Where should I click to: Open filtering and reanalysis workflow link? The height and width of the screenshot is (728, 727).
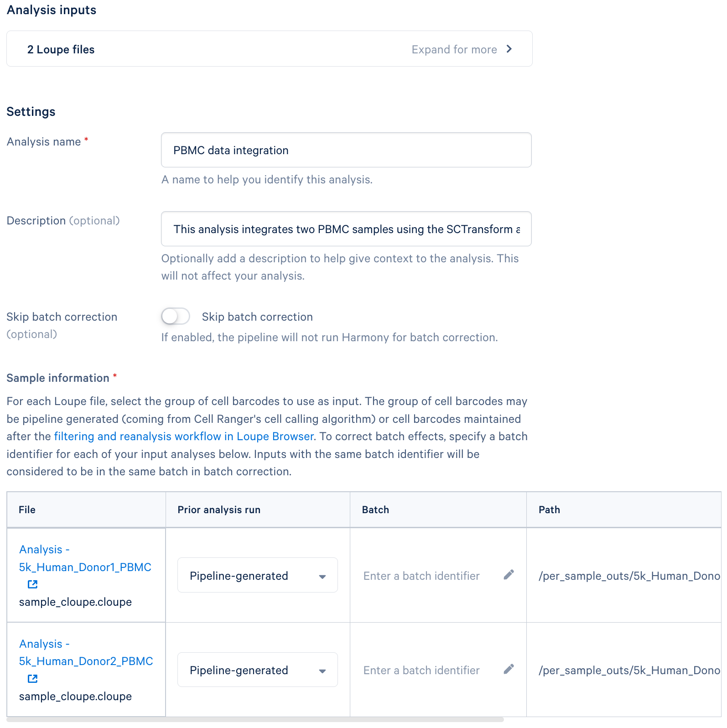click(x=184, y=437)
